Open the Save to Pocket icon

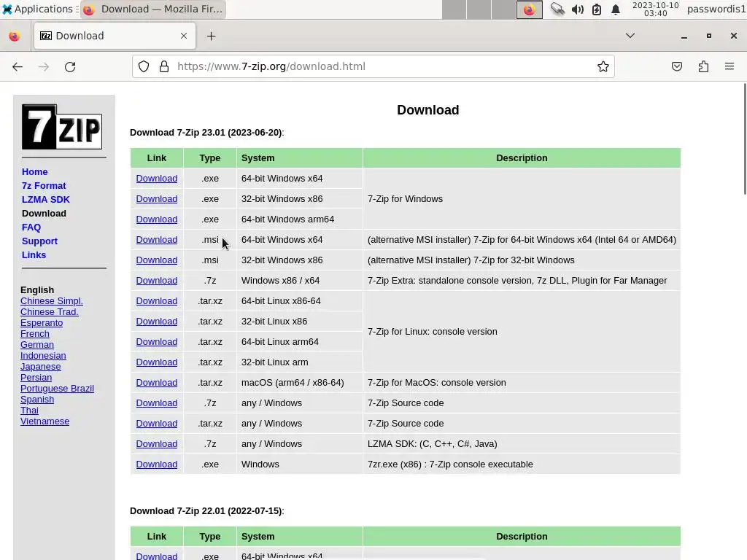coord(677,66)
